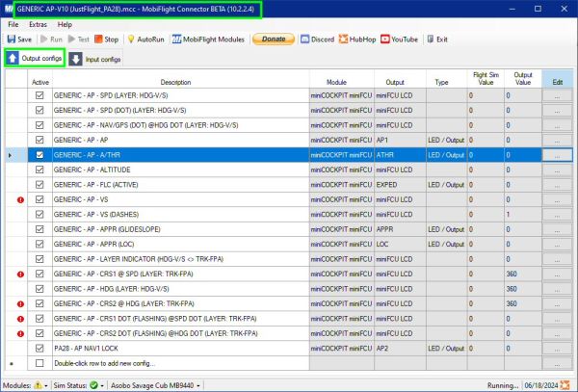Click the Exit toolbar button
The height and width of the screenshot is (392, 578).
pos(437,39)
